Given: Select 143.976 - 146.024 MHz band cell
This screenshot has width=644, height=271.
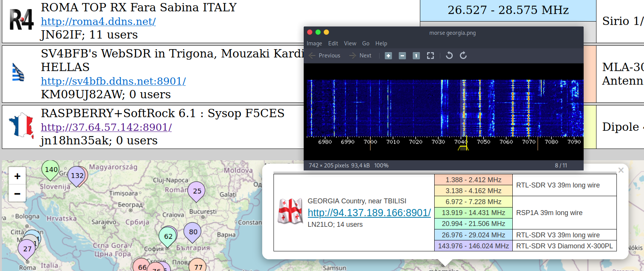Looking at the screenshot, I should (x=473, y=246).
